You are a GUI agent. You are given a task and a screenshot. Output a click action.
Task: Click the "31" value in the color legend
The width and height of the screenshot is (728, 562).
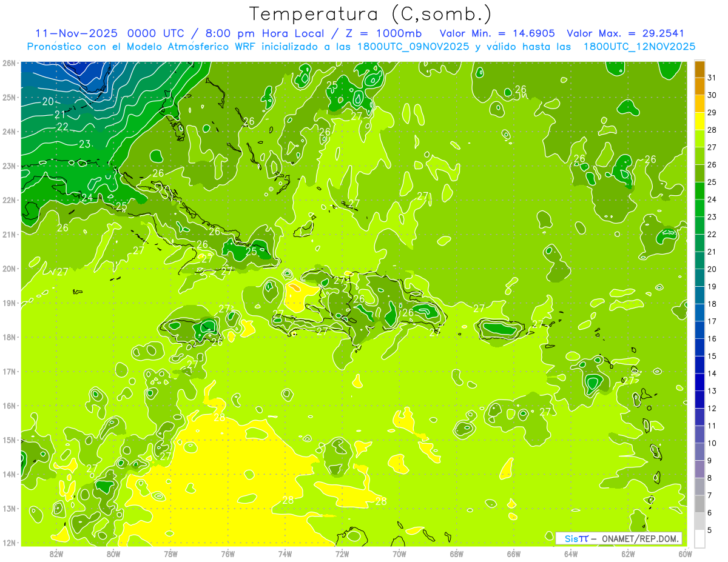(x=712, y=77)
